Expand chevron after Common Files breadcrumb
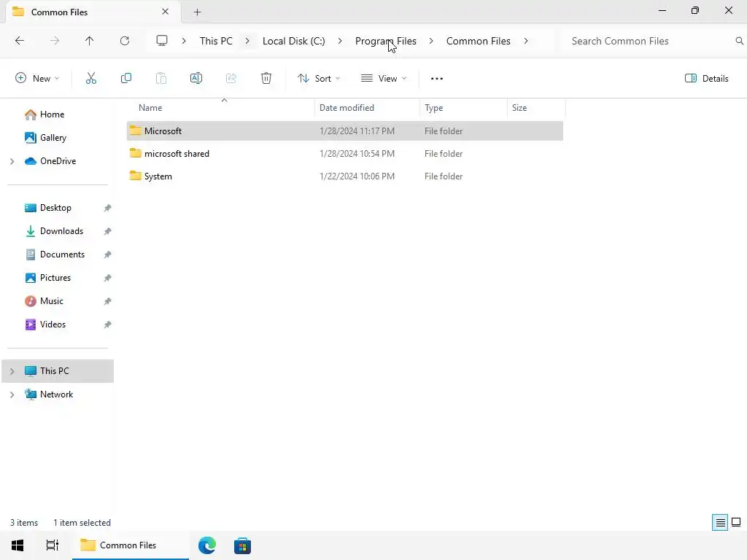This screenshot has height=560, width=747. pos(526,41)
